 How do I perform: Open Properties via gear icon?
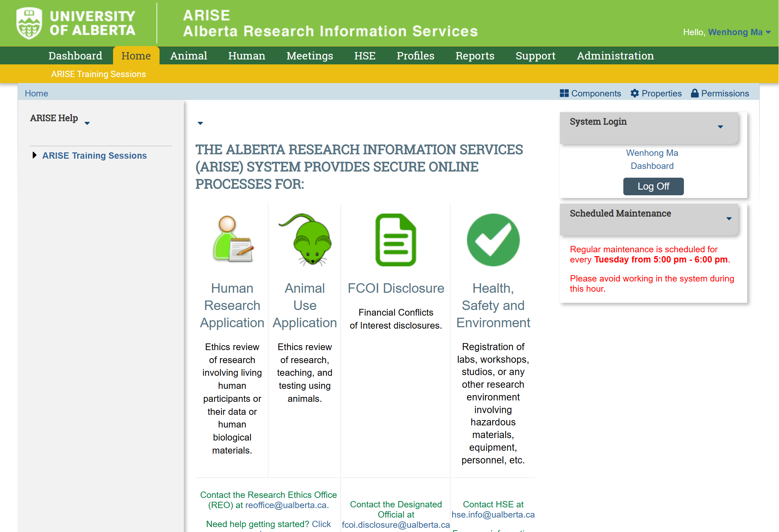click(634, 93)
